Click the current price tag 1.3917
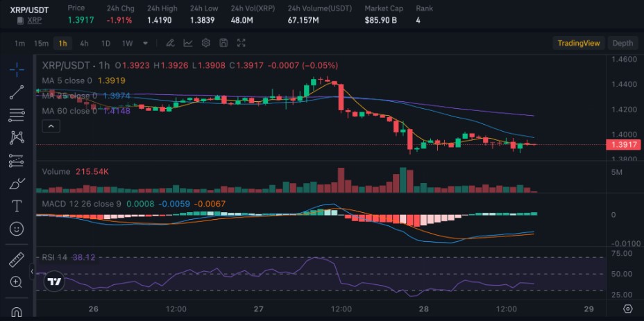Screen dimensions: 644x321 click(623, 144)
